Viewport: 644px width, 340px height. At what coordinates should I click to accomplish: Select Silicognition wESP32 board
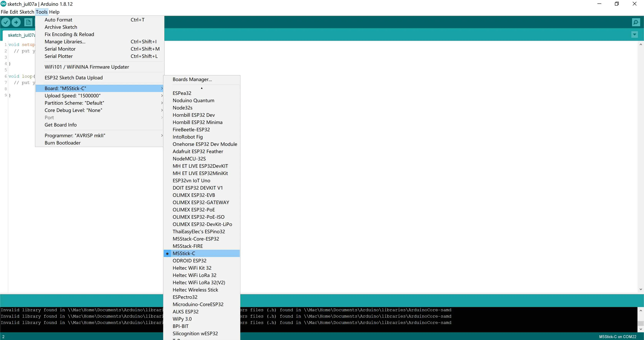click(x=201, y=333)
